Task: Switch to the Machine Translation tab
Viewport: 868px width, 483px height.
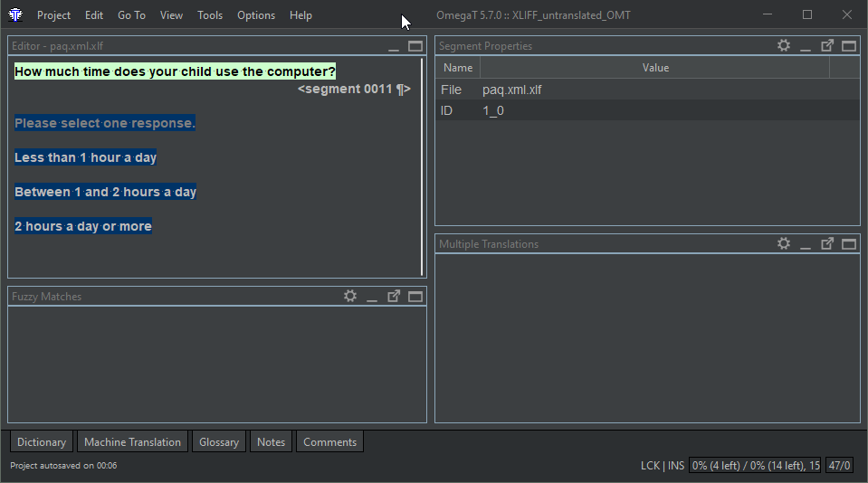Action: point(132,442)
